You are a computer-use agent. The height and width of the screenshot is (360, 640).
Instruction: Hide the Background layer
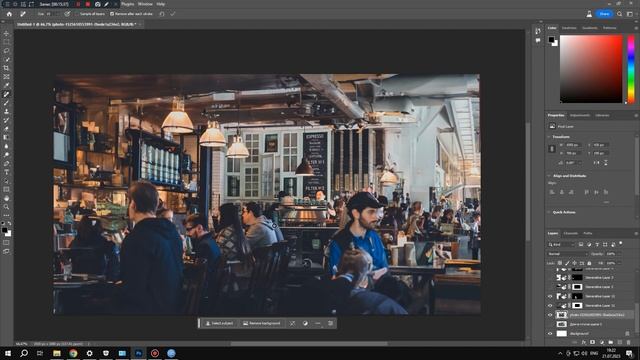(x=550, y=333)
